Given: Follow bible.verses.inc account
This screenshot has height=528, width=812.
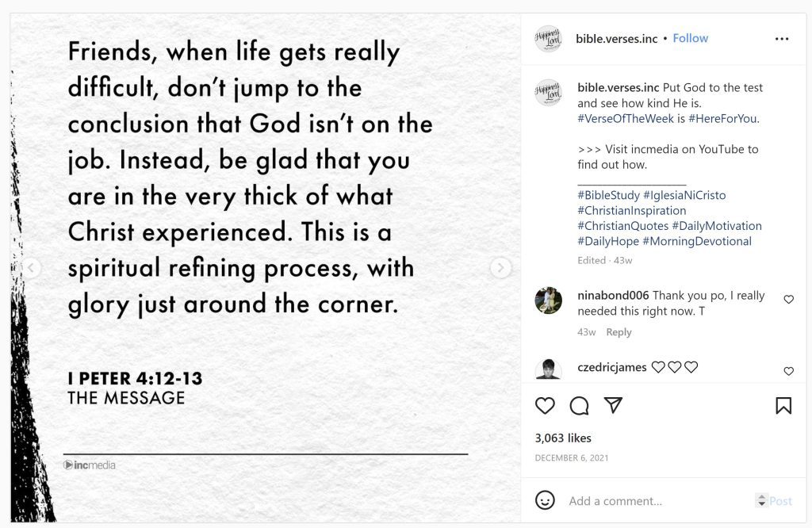Looking at the screenshot, I should click(x=690, y=38).
